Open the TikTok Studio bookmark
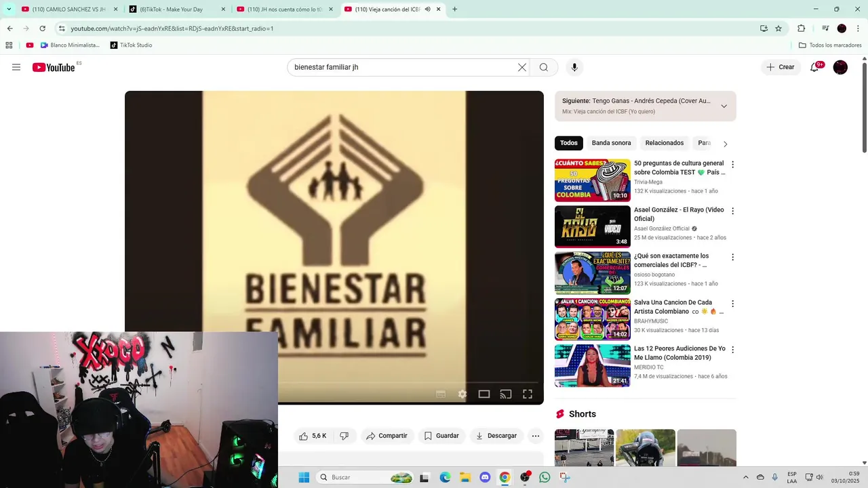Screen dimensions: 868x488 tap(131, 45)
